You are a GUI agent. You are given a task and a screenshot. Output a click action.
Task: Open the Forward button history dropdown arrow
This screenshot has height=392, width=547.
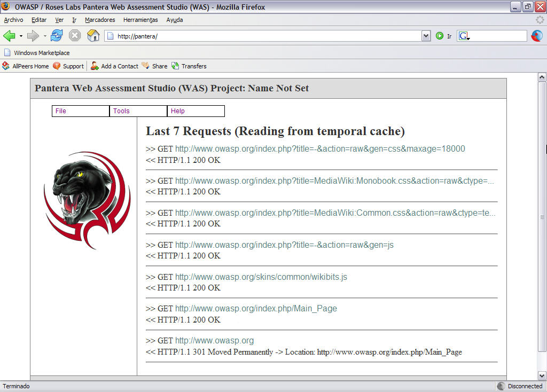pos(45,36)
